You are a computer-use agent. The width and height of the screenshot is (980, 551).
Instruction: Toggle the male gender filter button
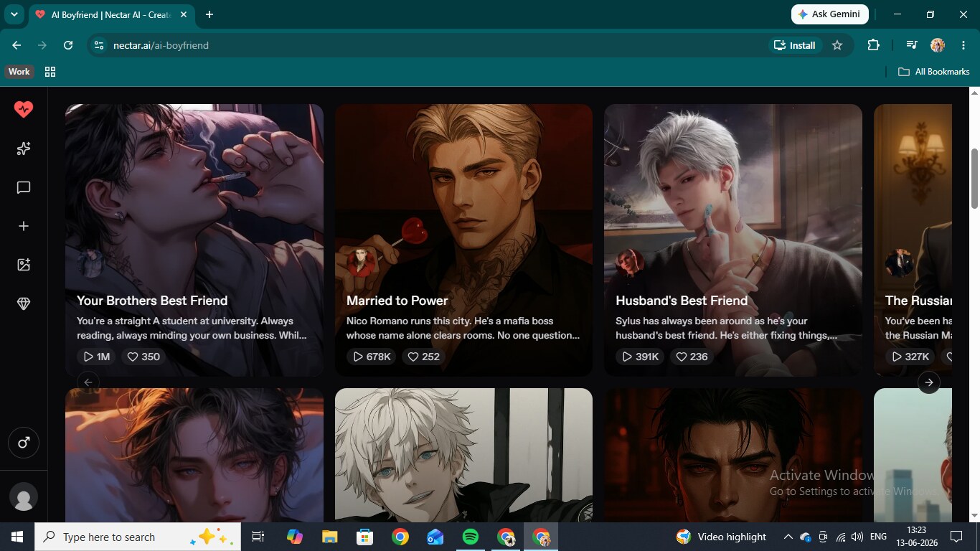[x=24, y=443]
